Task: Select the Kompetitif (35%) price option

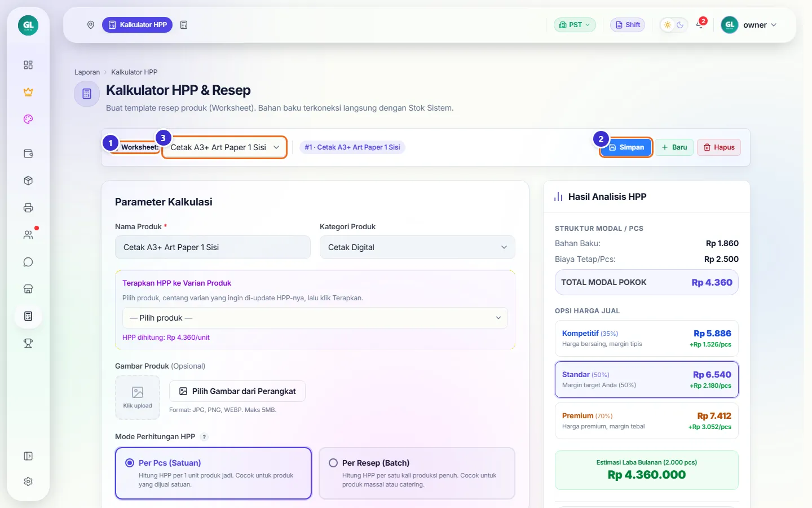Action: pos(647,339)
